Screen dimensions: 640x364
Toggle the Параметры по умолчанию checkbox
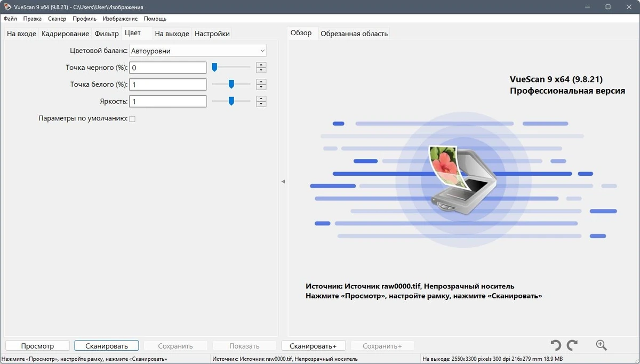(132, 119)
